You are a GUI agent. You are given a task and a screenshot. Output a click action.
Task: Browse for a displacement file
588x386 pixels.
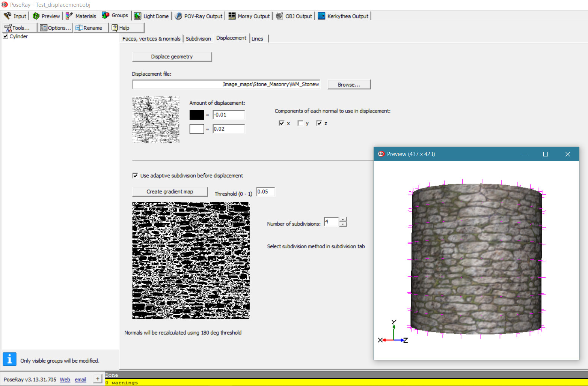click(x=349, y=84)
